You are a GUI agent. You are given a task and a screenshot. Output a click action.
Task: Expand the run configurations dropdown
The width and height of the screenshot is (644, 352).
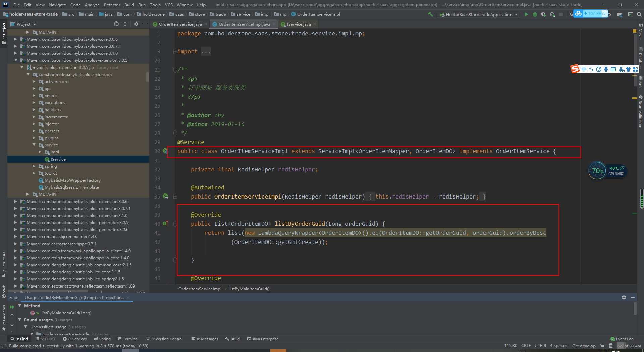pos(516,14)
